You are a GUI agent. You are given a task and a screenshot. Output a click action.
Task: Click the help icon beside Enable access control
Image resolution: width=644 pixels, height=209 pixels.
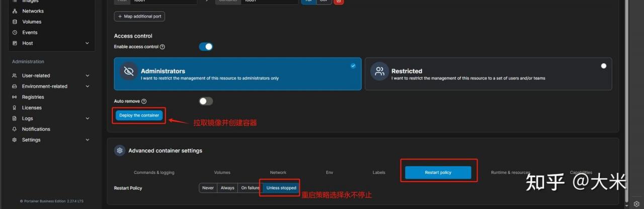162,47
